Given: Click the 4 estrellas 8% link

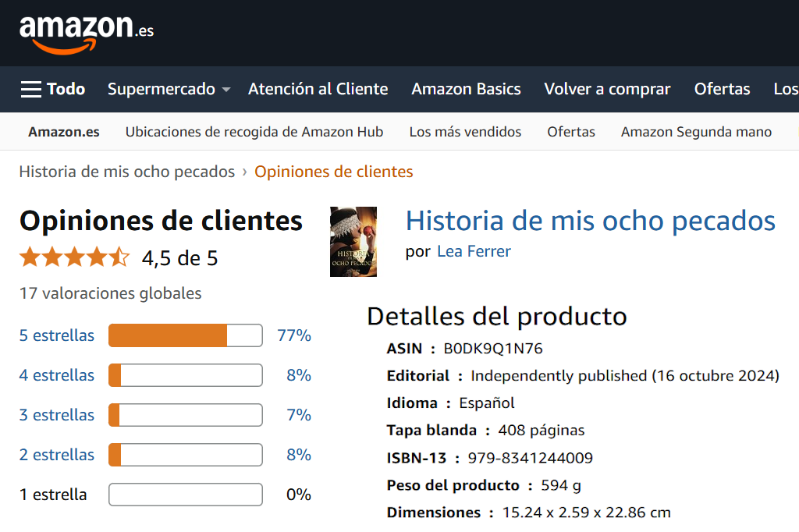Looking at the screenshot, I should [x=299, y=375].
